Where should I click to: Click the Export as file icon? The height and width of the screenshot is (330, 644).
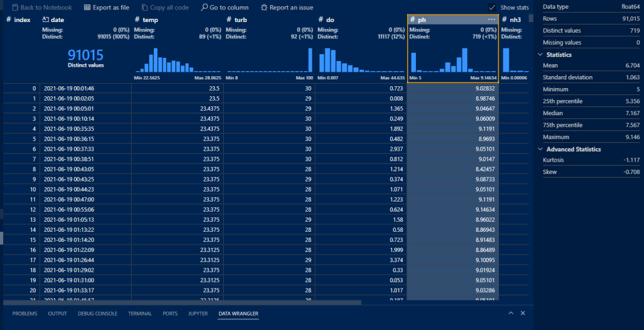(86, 8)
